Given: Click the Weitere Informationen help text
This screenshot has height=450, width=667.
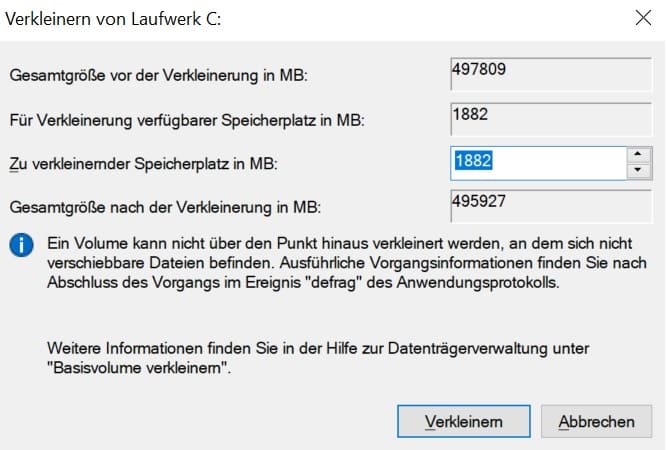Looking at the screenshot, I should coord(318,348).
